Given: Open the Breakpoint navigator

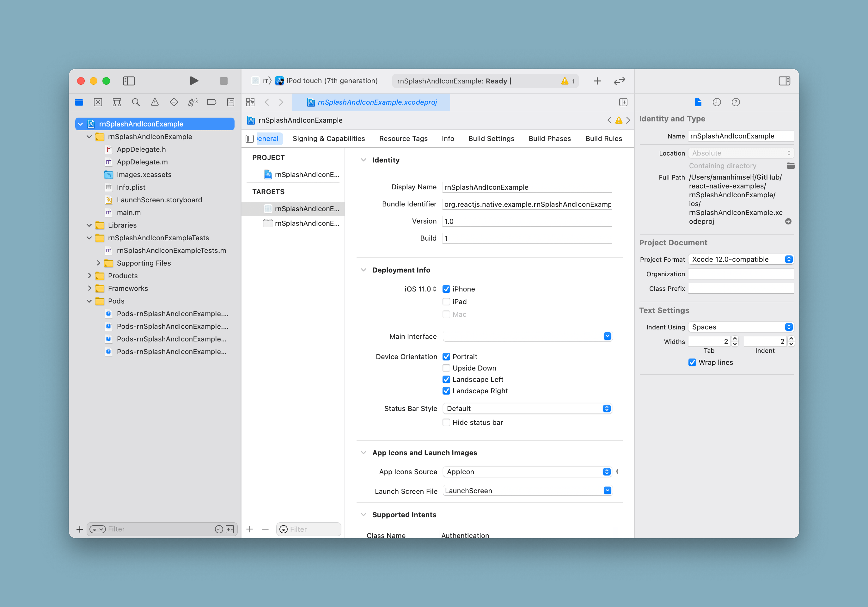Looking at the screenshot, I should point(212,102).
